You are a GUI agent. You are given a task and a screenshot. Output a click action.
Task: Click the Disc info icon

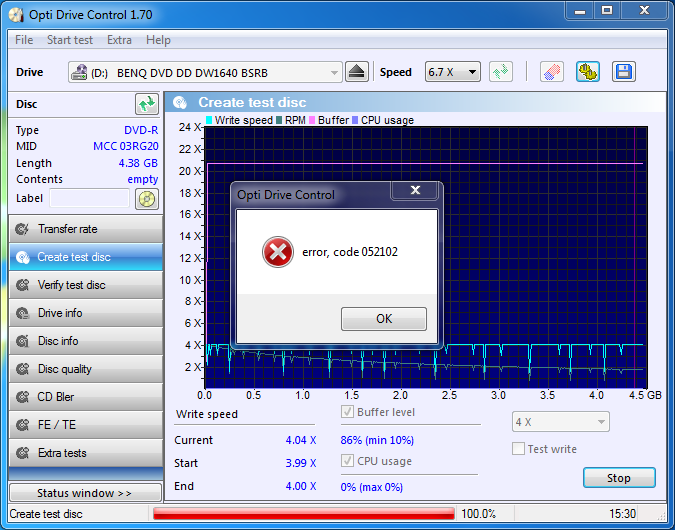[22, 341]
